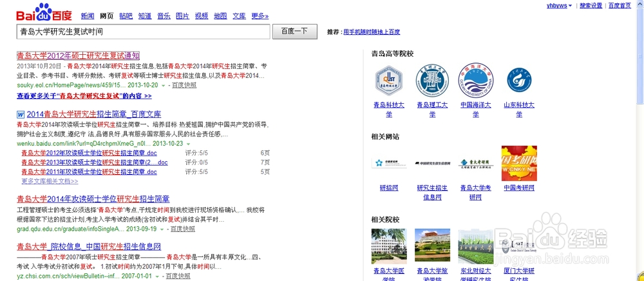Image resolution: width=644 pixels, height=281 pixels.
Task: Open 青岛大学2012年硕士研究生复试通知 result
Action: (x=79, y=55)
